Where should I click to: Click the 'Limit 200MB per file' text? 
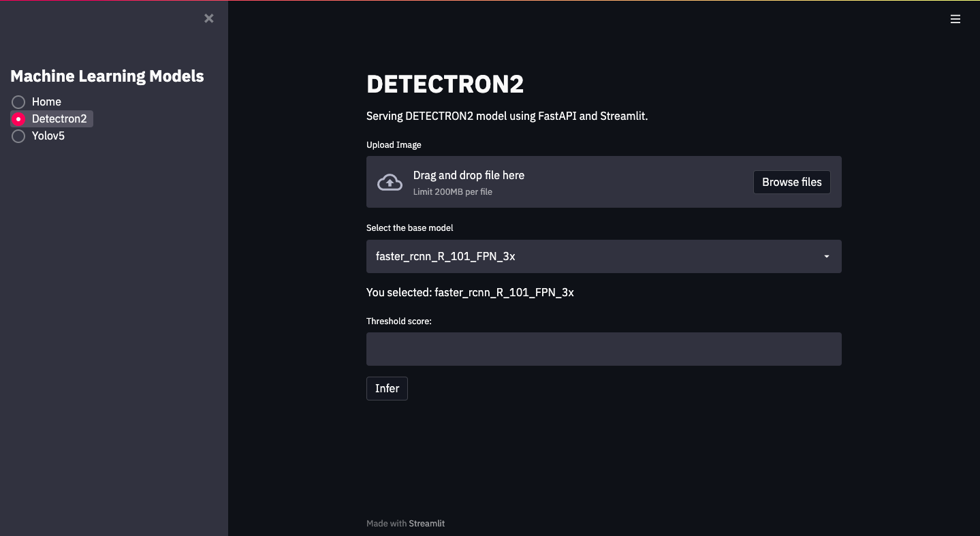pyautogui.click(x=453, y=192)
